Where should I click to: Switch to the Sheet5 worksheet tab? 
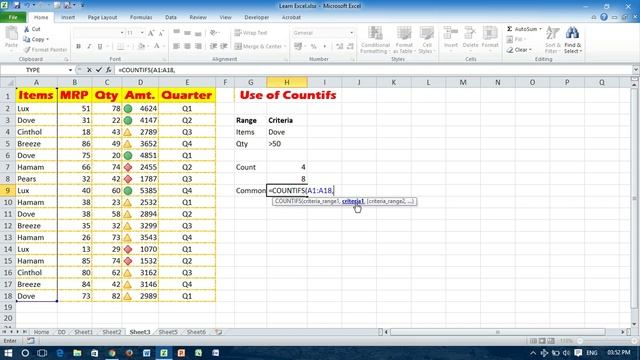(x=168, y=332)
